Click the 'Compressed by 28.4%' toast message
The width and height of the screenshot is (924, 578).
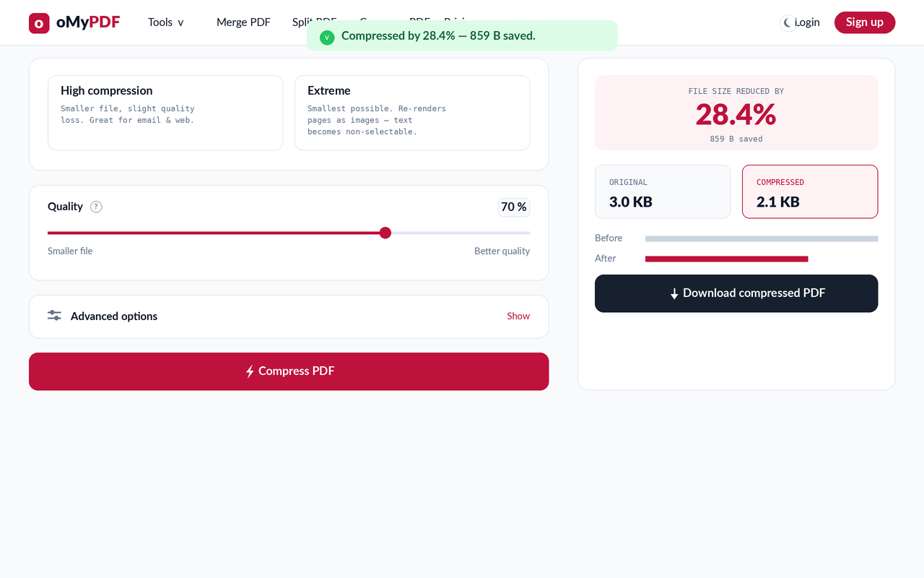click(x=438, y=35)
